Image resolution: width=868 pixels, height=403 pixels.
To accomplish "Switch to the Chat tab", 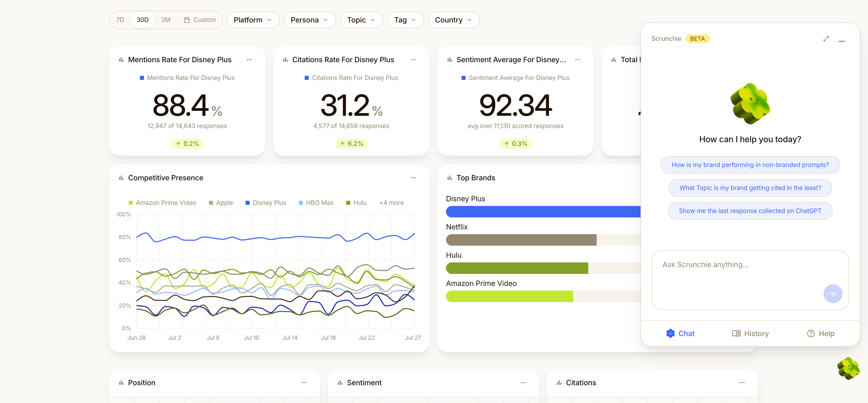I will pyautogui.click(x=680, y=333).
